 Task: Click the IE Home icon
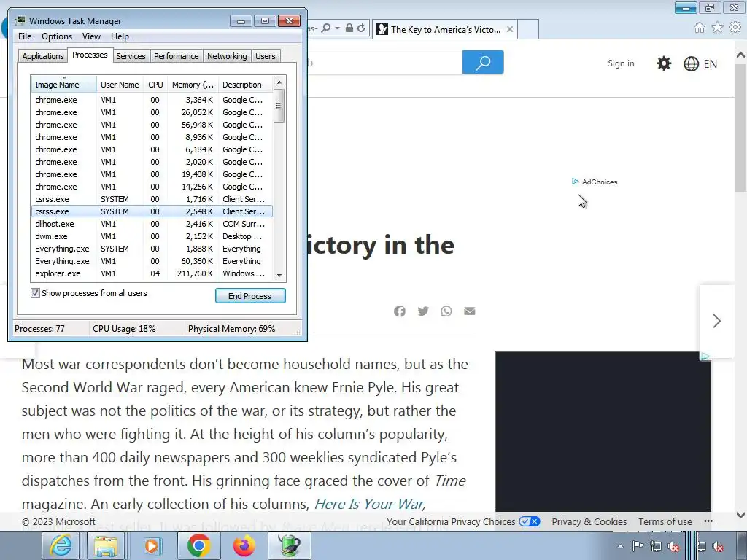[x=700, y=28]
